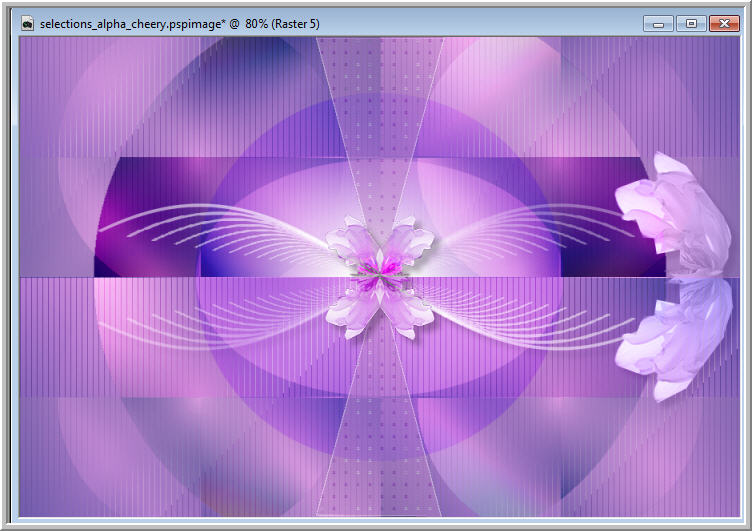The image size is (752, 531).
Task: Click the butterfly flower in canvas center
Action: coord(380,277)
